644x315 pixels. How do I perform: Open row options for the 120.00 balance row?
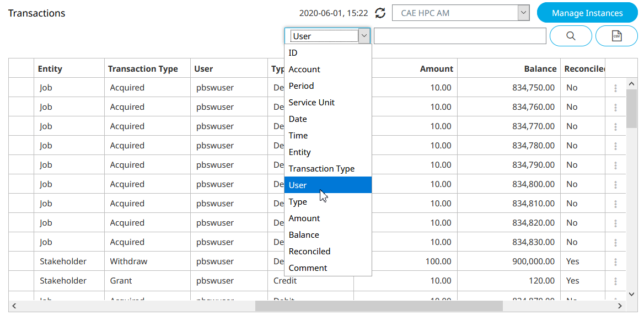click(x=615, y=281)
